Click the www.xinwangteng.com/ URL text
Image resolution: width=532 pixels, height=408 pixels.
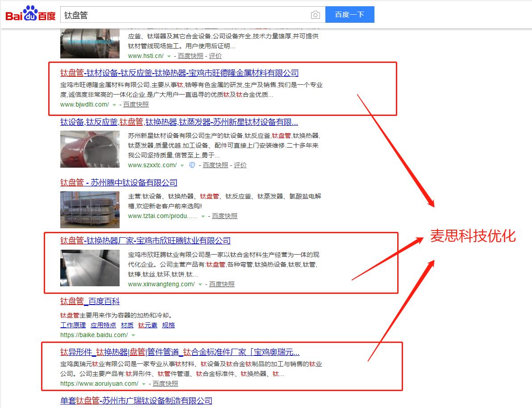tap(162, 284)
